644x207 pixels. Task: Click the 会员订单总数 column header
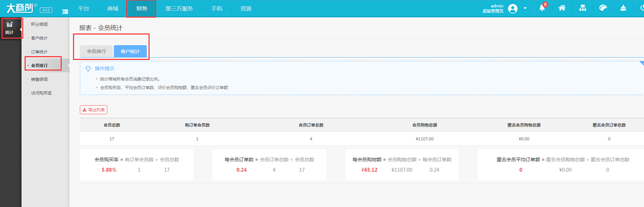click(x=311, y=125)
